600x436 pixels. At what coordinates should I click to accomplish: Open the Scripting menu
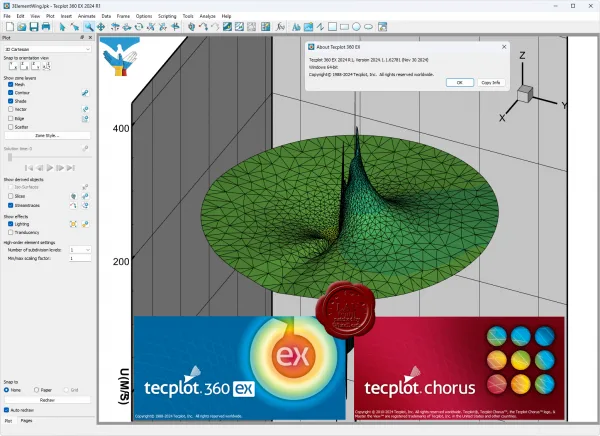click(x=167, y=16)
